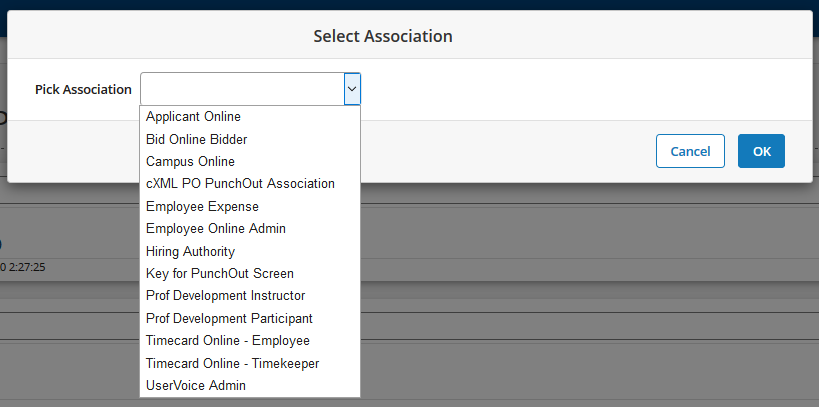Image resolution: width=819 pixels, height=407 pixels.
Task: Select Employee Expense option
Action: [202, 206]
